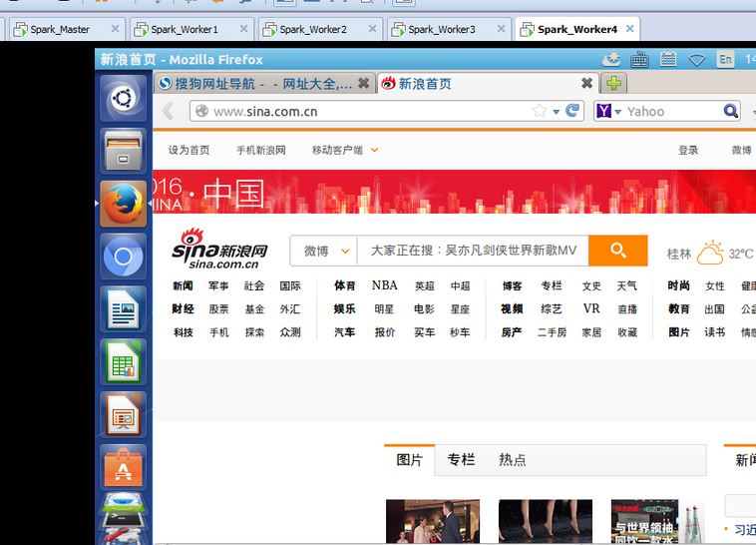
Task: Click the Firefox launcher icon
Action: coord(124,204)
